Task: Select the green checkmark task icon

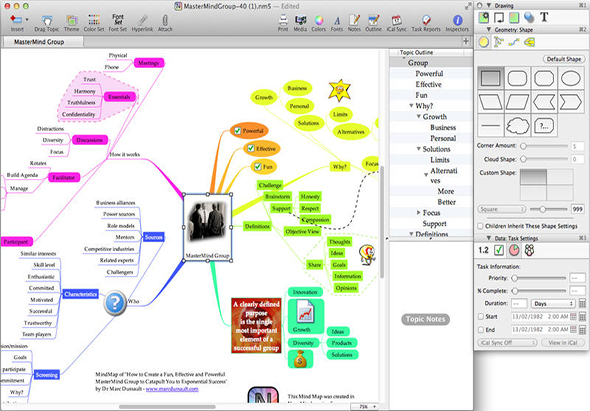Action: [x=499, y=250]
